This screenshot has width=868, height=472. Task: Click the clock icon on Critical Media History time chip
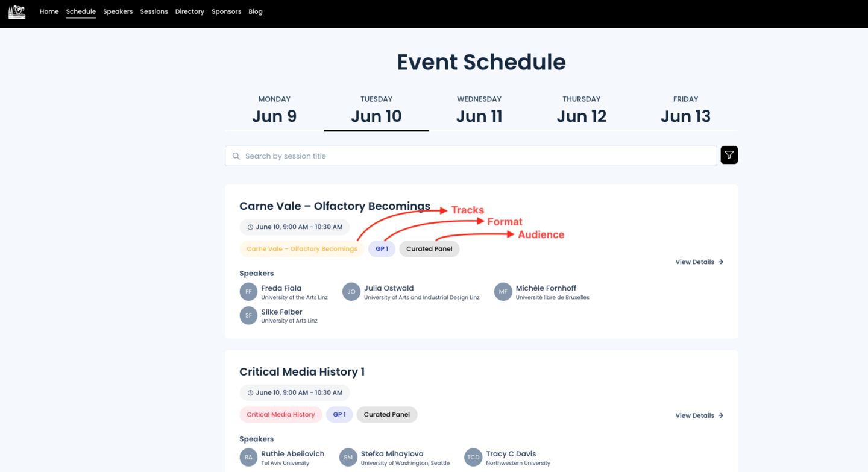[250, 393]
